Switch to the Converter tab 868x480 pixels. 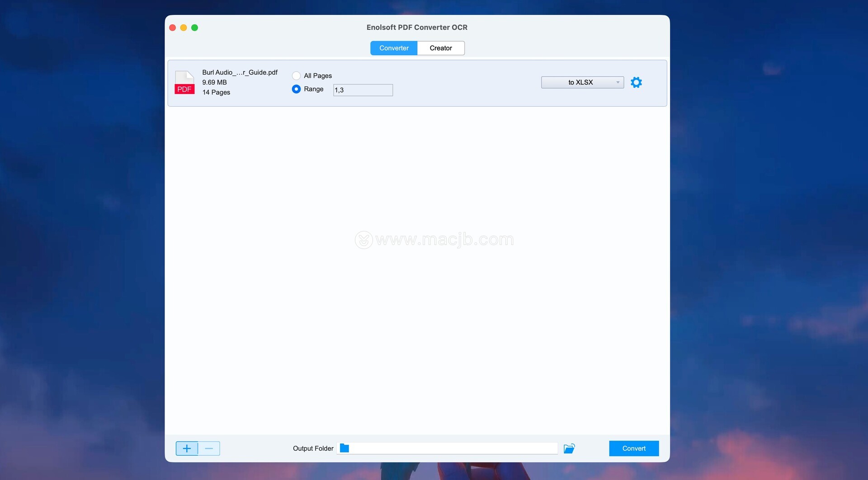click(x=393, y=48)
